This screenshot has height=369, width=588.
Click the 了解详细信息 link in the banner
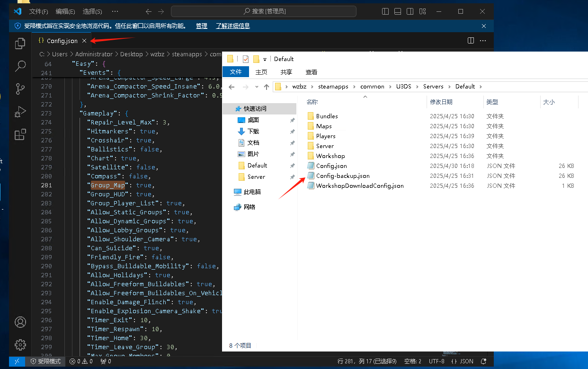[x=233, y=26]
